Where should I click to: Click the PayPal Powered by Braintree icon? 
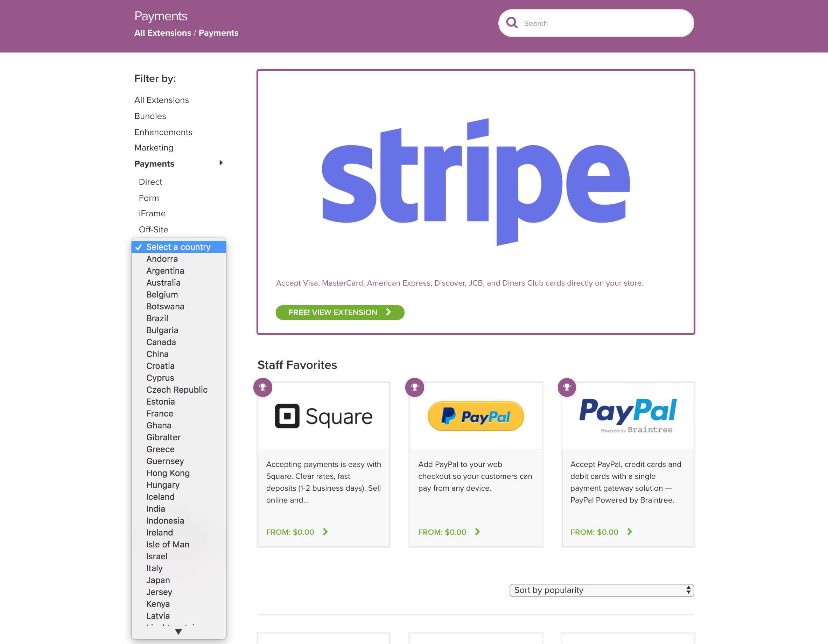628,415
